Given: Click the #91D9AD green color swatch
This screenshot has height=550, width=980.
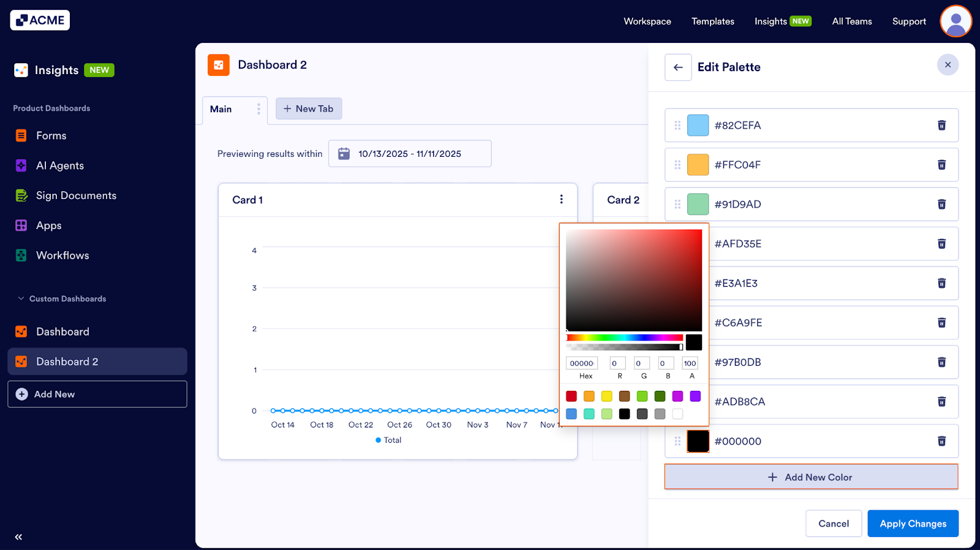Looking at the screenshot, I should 698,204.
